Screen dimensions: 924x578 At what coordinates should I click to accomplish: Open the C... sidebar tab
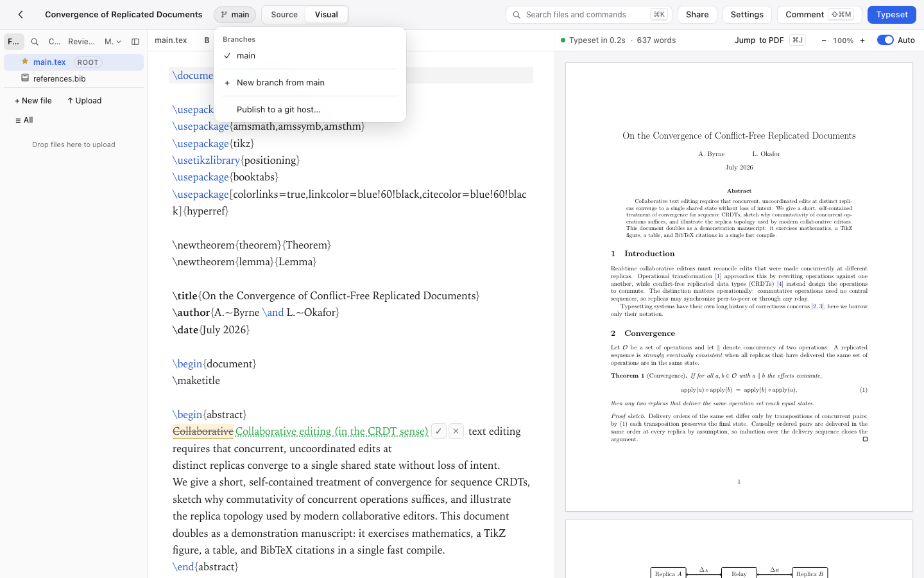(55, 42)
